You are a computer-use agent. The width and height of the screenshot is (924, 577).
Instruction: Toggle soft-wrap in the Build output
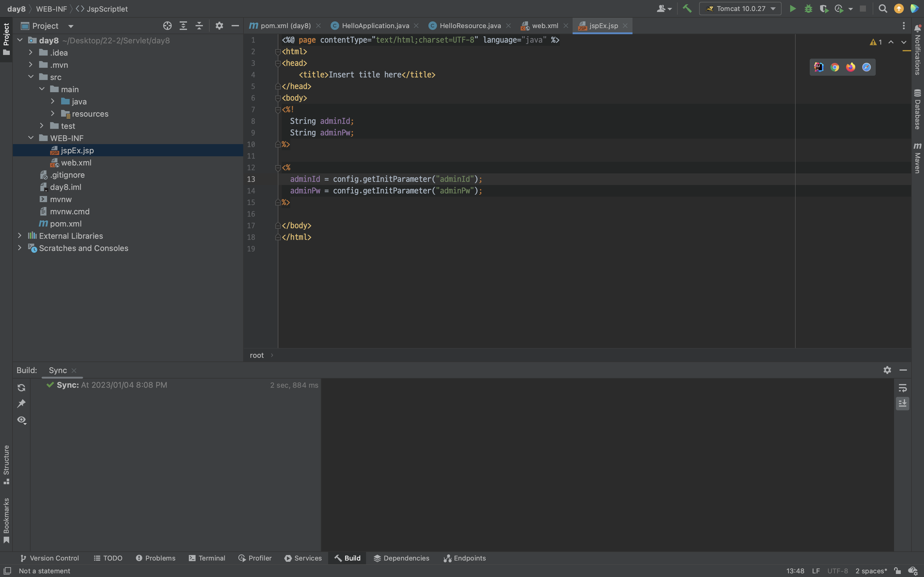903,388
